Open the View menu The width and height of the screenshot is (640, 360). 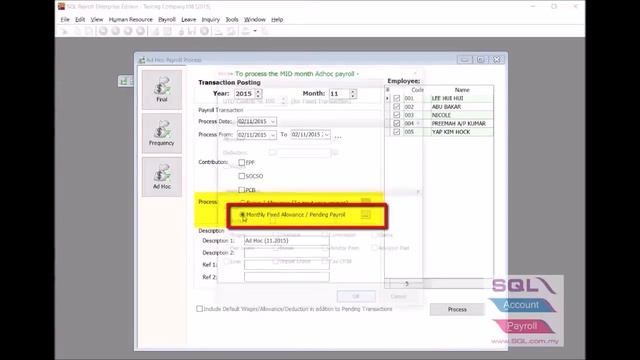click(x=97, y=19)
